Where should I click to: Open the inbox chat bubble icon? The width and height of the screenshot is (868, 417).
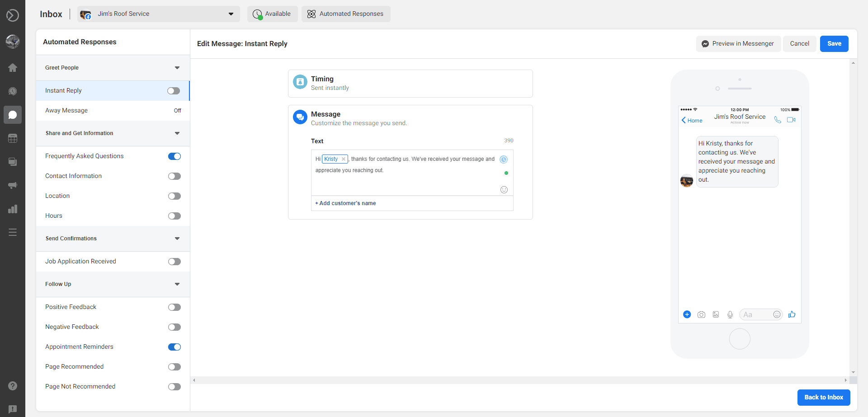13,115
